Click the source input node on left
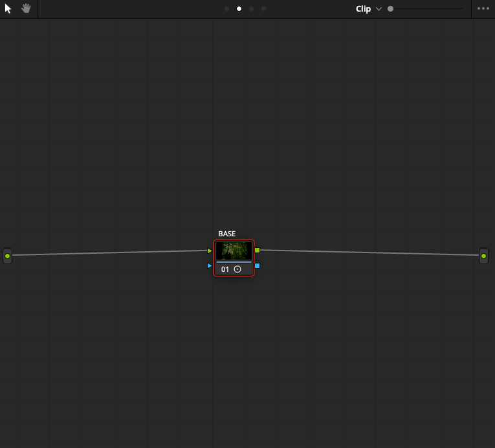 7,256
